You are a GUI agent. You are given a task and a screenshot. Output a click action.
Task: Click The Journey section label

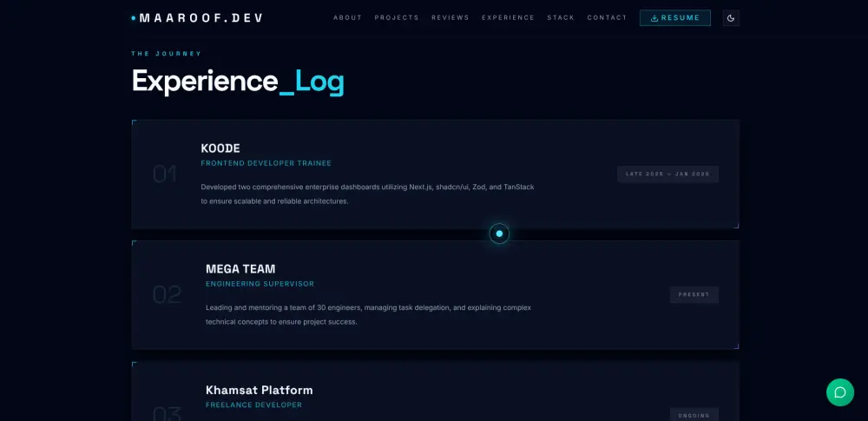(x=167, y=54)
